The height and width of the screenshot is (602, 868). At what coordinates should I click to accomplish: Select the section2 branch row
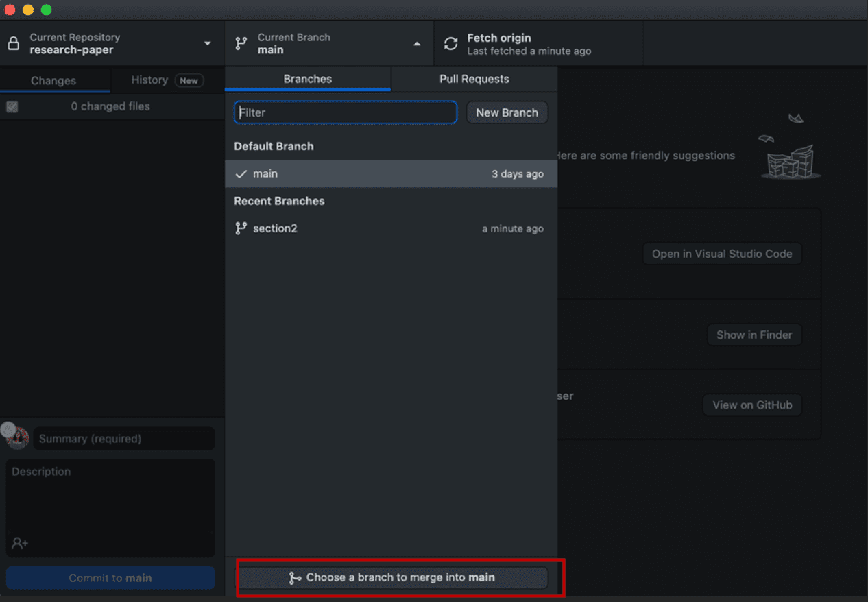point(391,228)
